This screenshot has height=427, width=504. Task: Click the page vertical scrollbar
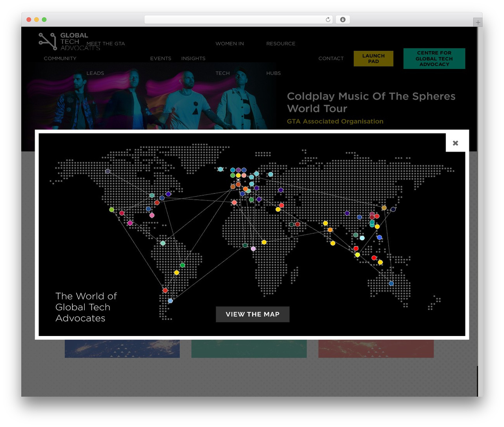[x=478, y=381]
